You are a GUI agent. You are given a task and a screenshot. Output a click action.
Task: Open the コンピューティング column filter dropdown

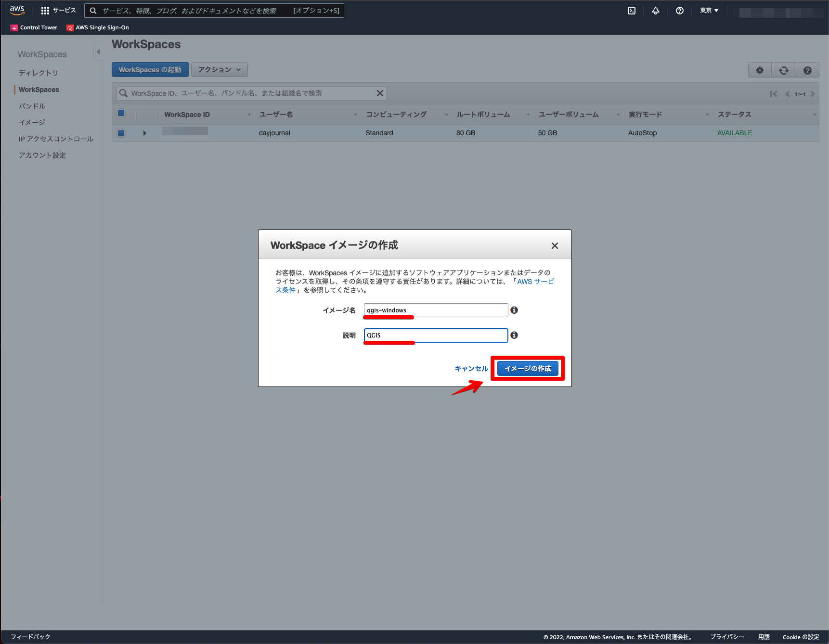tap(446, 115)
